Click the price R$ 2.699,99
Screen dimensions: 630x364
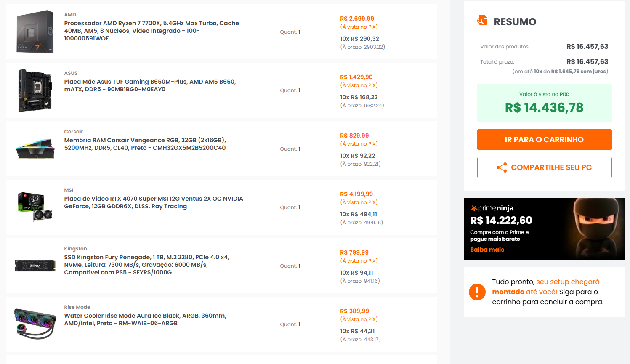pyautogui.click(x=357, y=19)
